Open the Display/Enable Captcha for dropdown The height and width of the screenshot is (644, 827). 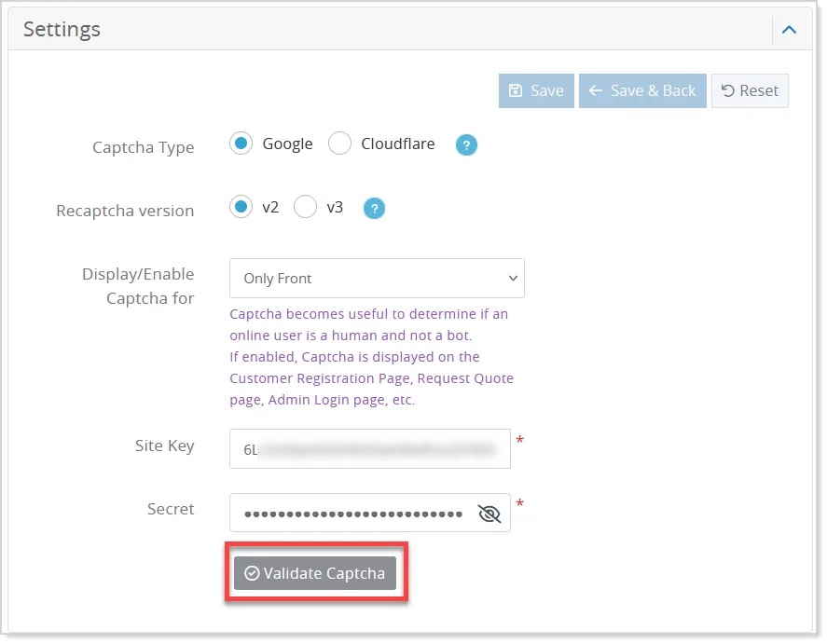[x=377, y=279]
